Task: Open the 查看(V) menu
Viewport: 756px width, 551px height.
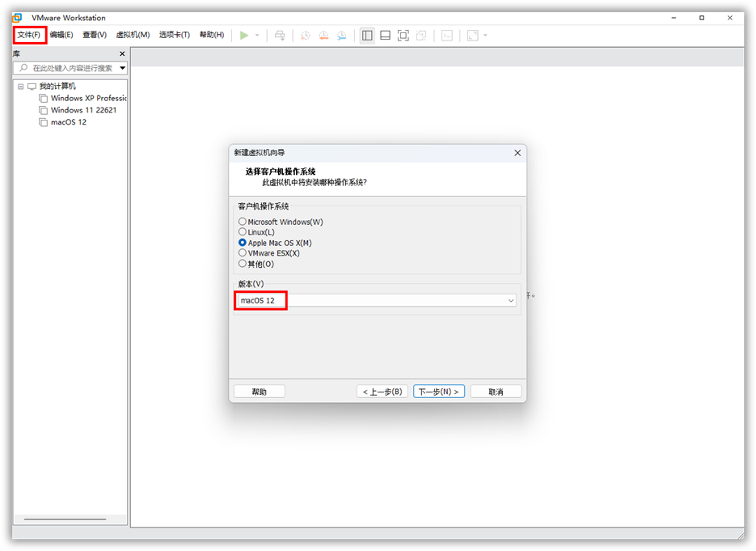Action: [x=95, y=35]
